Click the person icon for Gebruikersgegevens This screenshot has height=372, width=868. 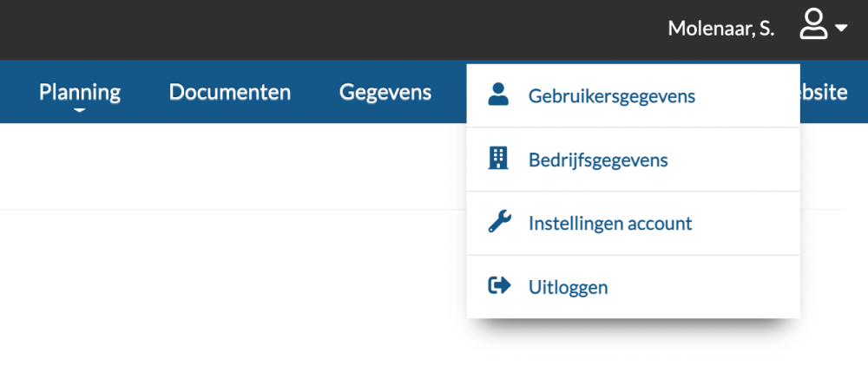(x=498, y=95)
